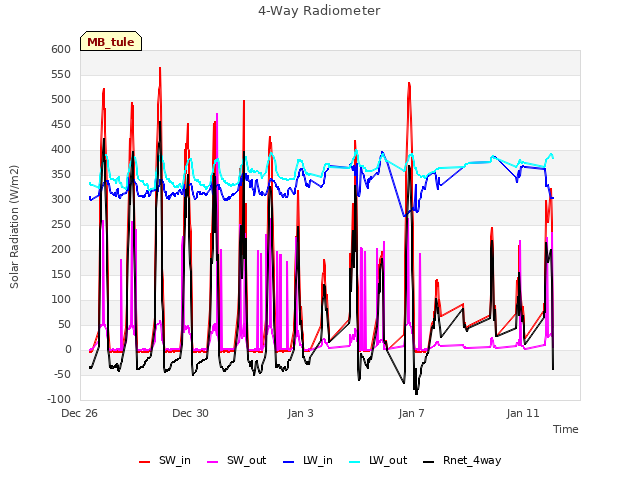Viewport: 640px width, 480px height.
Task: Click the Solar Radiation (W/m2) axis label
Action: point(14,227)
